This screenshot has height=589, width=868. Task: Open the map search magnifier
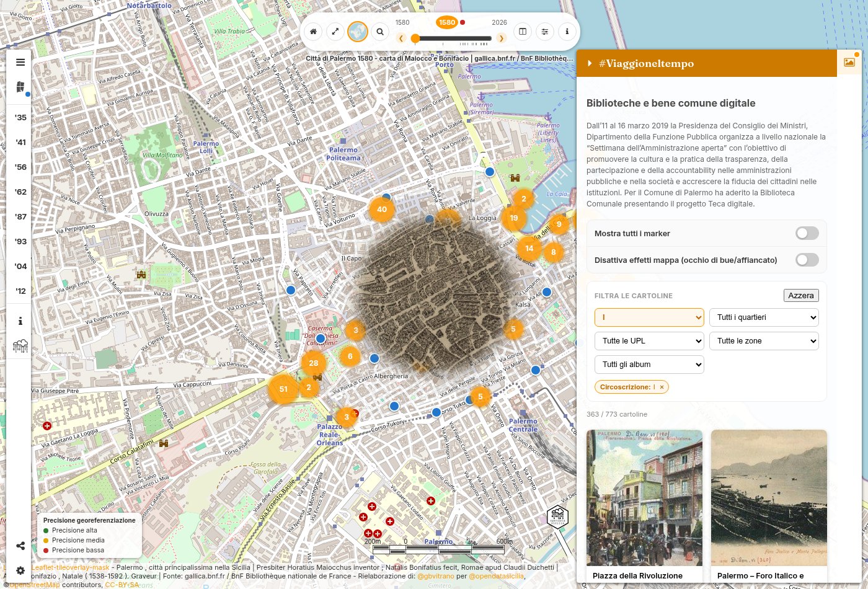(x=380, y=32)
